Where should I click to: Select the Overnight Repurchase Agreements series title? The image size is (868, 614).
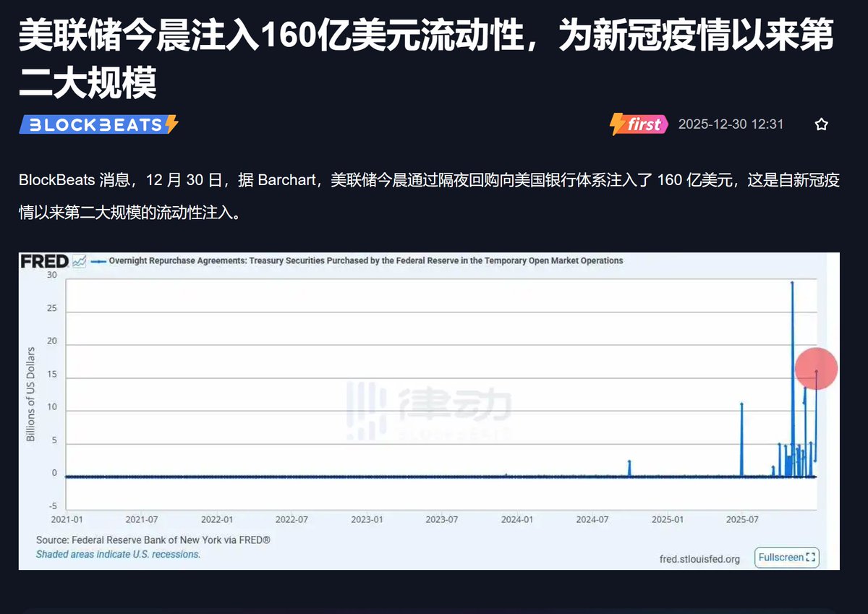(x=365, y=261)
